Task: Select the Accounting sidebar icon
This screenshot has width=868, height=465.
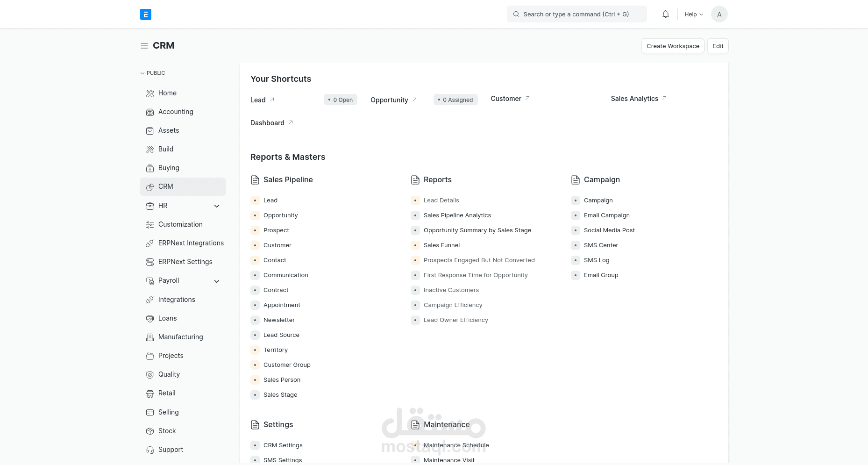Action: 149,112
